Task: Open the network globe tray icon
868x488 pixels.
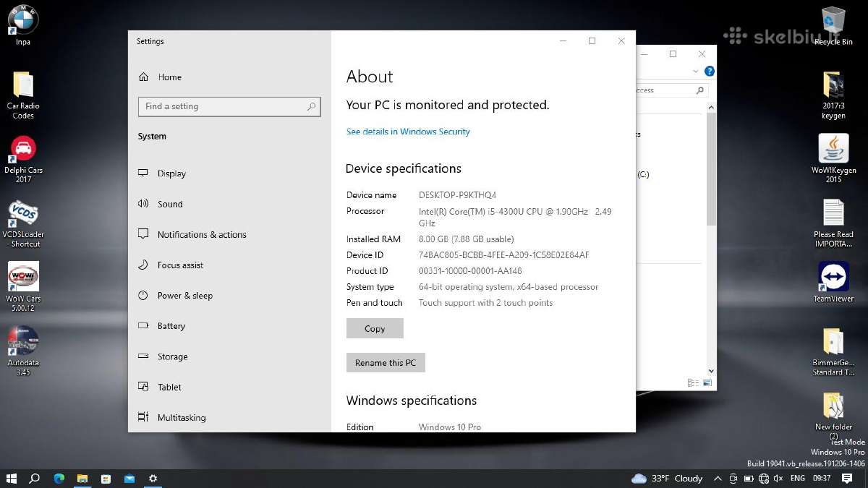Action: click(x=764, y=479)
